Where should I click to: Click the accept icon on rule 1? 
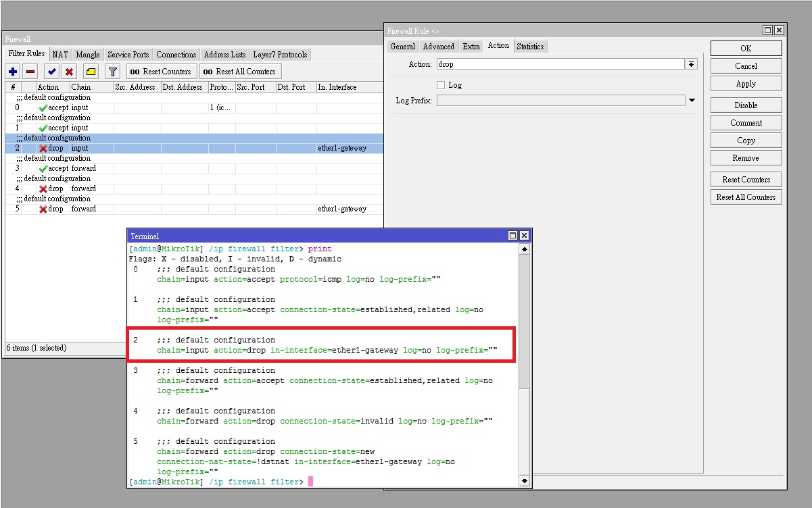point(43,128)
